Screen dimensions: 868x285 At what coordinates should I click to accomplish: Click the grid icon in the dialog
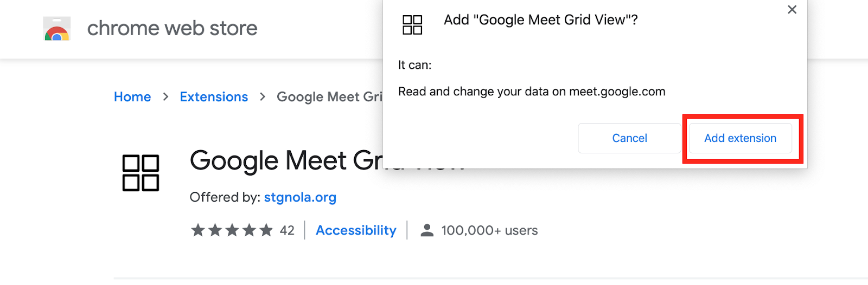412,25
